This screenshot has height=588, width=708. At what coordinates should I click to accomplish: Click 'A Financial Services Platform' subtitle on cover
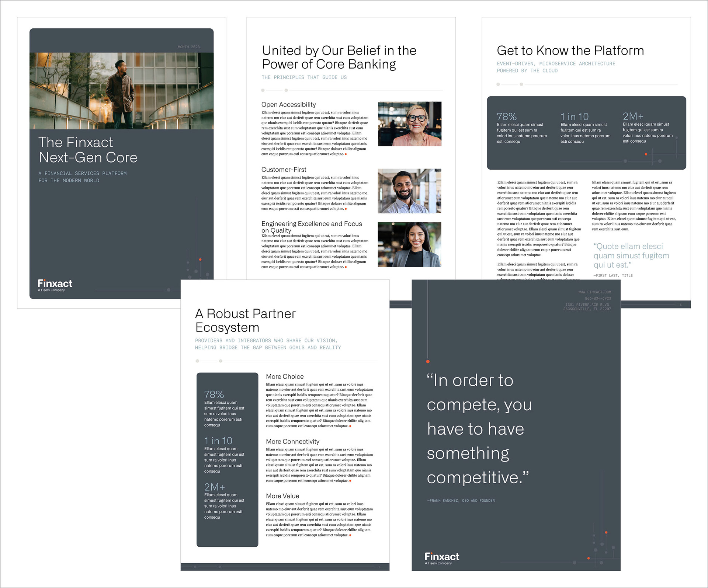[83, 177]
